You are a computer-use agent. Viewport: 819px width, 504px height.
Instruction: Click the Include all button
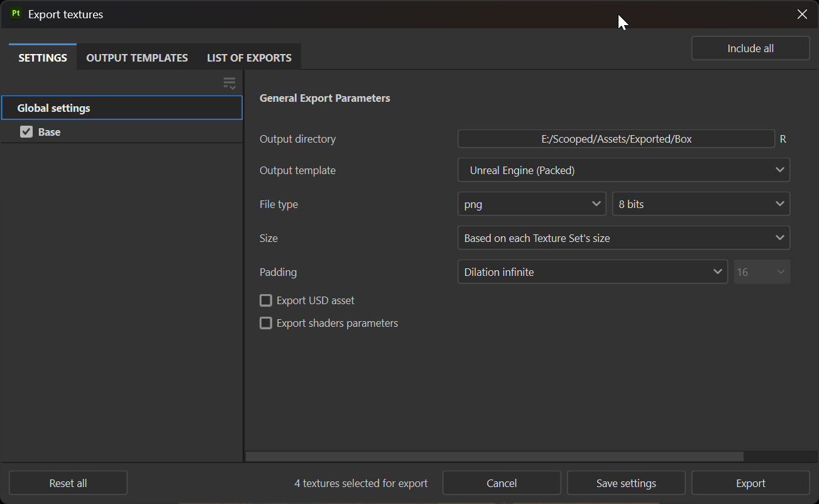pos(750,48)
